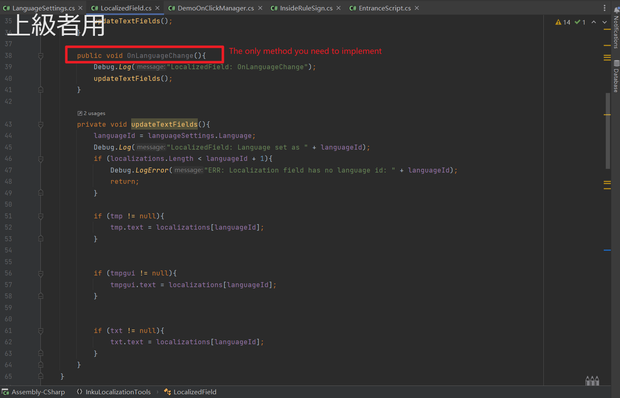620x398 pixels.
Task: Close the EntranceScript.cs tab
Action: tap(417, 8)
